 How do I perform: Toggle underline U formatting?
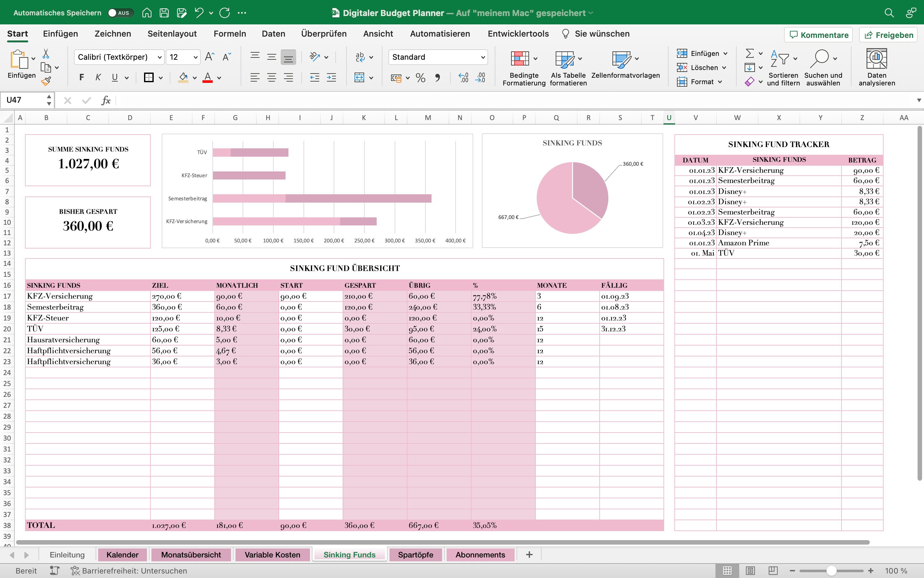pyautogui.click(x=115, y=78)
